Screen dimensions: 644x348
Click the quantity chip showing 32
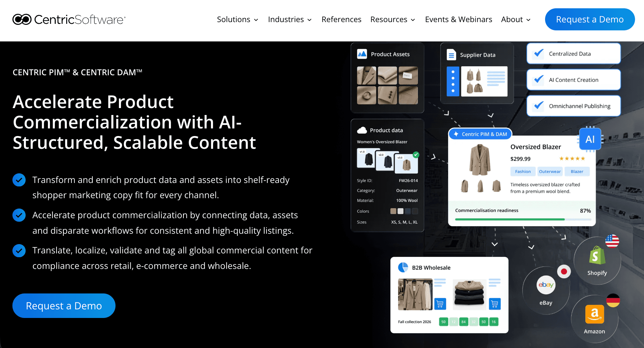click(474, 322)
